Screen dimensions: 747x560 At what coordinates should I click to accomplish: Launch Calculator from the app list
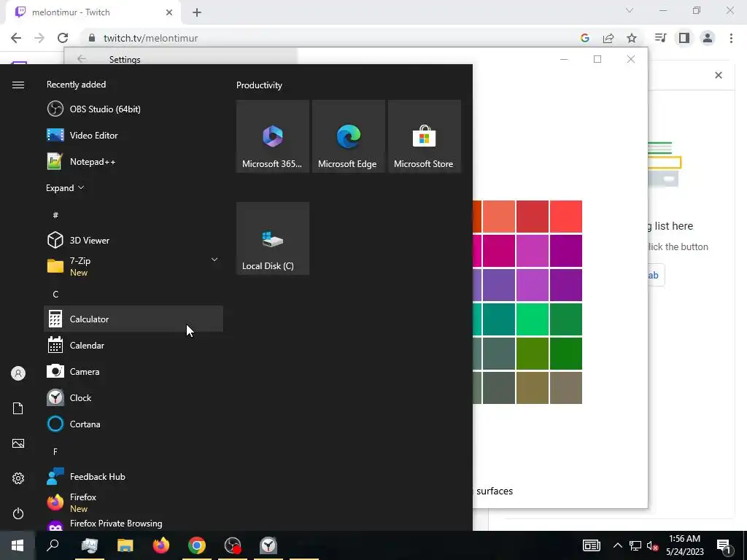pyautogui.click(x=133, y=319)
